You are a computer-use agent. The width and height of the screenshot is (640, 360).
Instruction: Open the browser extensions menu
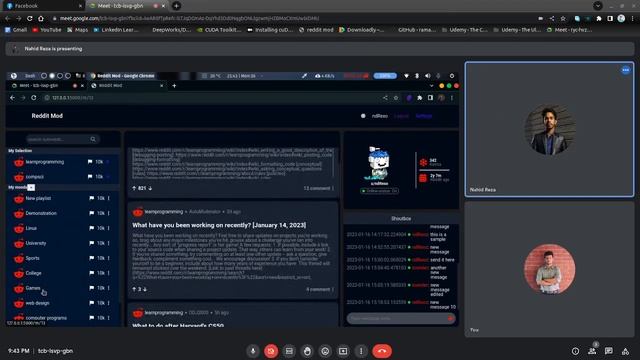[x=599, y=18]
